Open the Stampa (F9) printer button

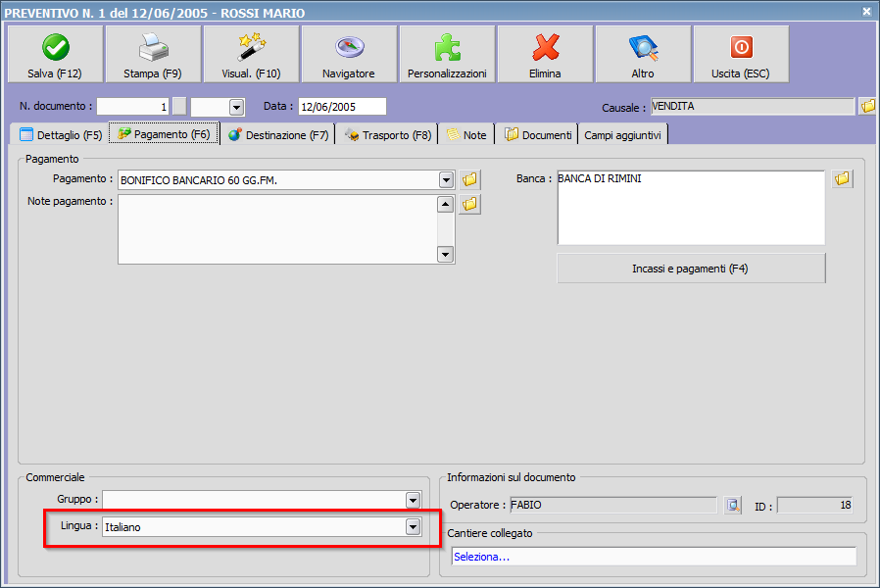click(x=153, y=55)
